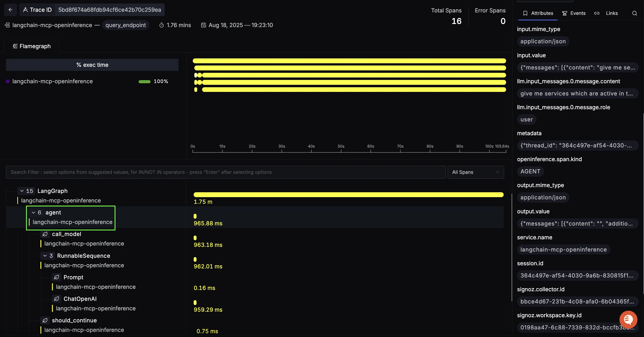The width and height of the screenshot is (644, 337).
Task: Click the % exec time header
Action: pos(92,65)
